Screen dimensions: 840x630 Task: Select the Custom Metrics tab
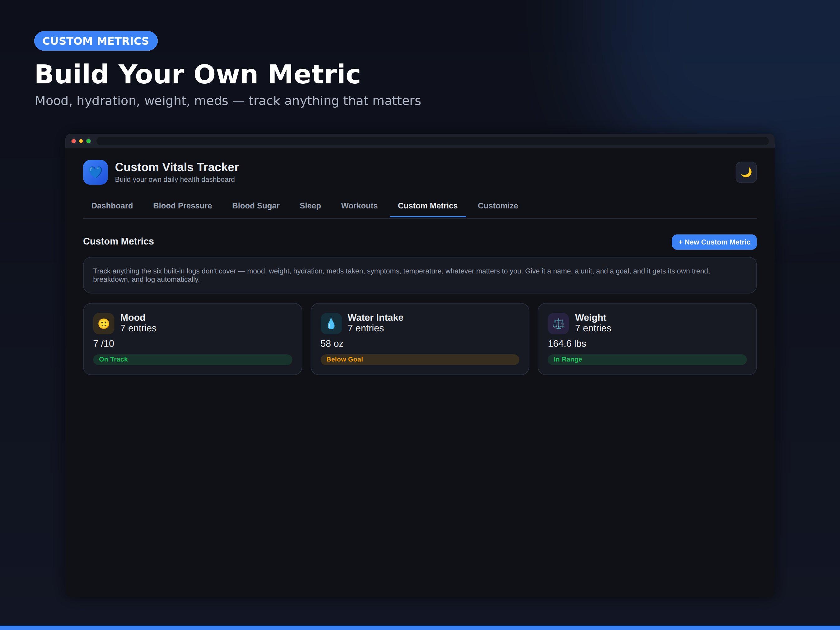tap(427, 206)
